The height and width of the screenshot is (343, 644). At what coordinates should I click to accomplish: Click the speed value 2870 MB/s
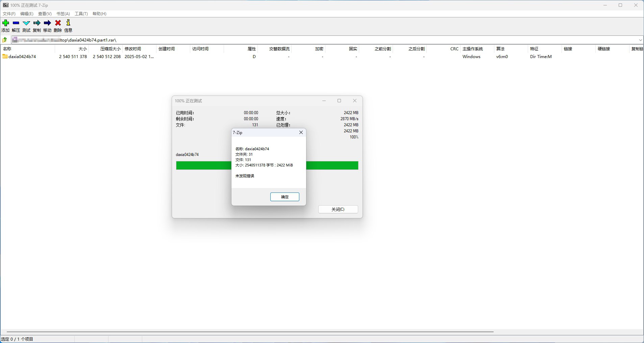349,119
